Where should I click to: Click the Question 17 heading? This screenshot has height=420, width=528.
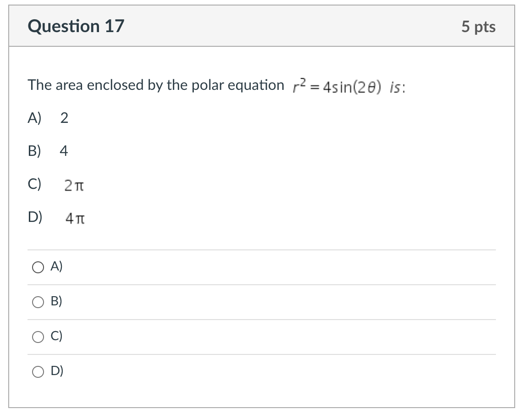coord(76,26)
